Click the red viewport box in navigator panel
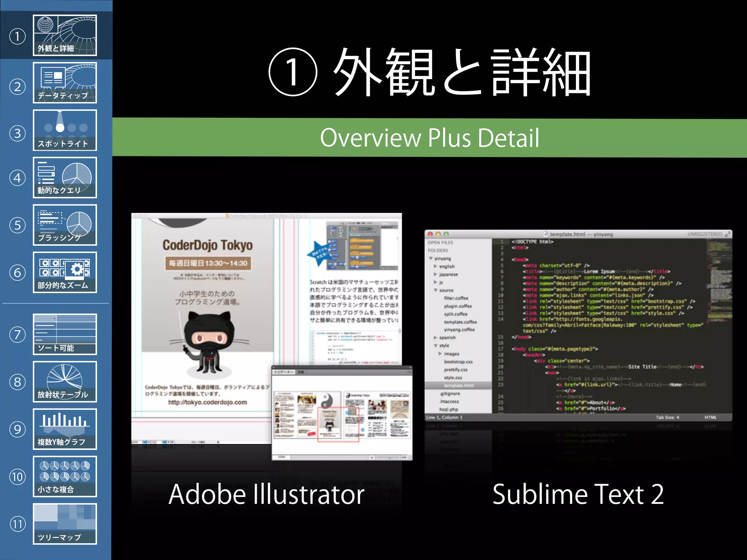The height and width of the screenshot is (560, 747). [x=338, y=424]
